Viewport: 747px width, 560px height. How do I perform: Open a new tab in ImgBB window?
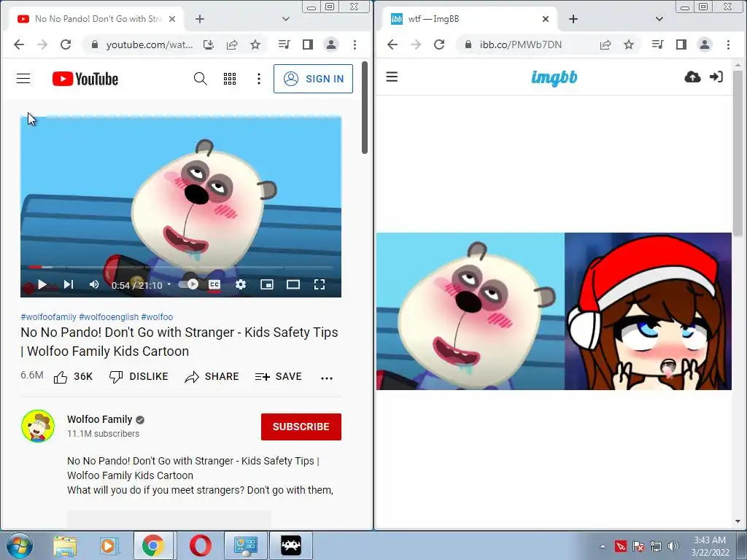pyautogui.click(x=573, y=19)
